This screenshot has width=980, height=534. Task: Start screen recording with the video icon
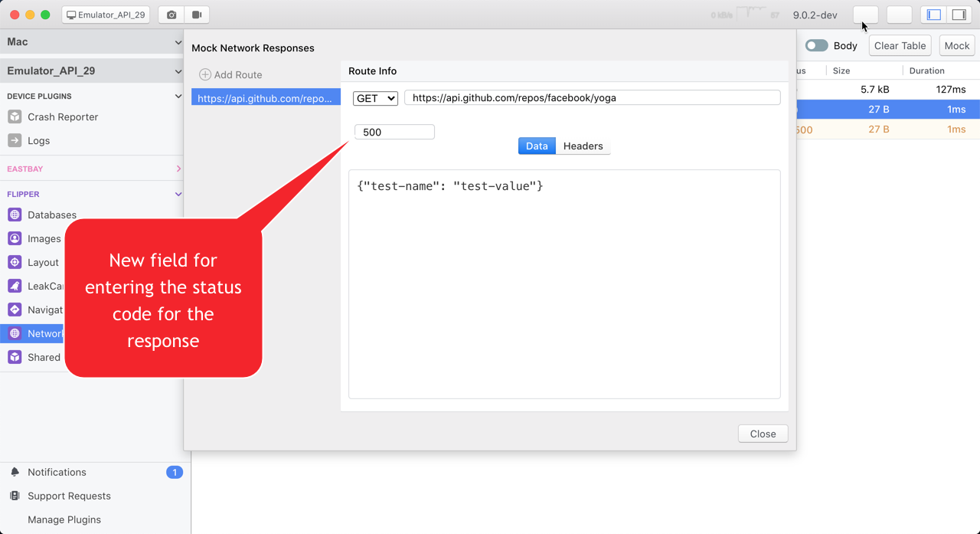tap(197, 15)
